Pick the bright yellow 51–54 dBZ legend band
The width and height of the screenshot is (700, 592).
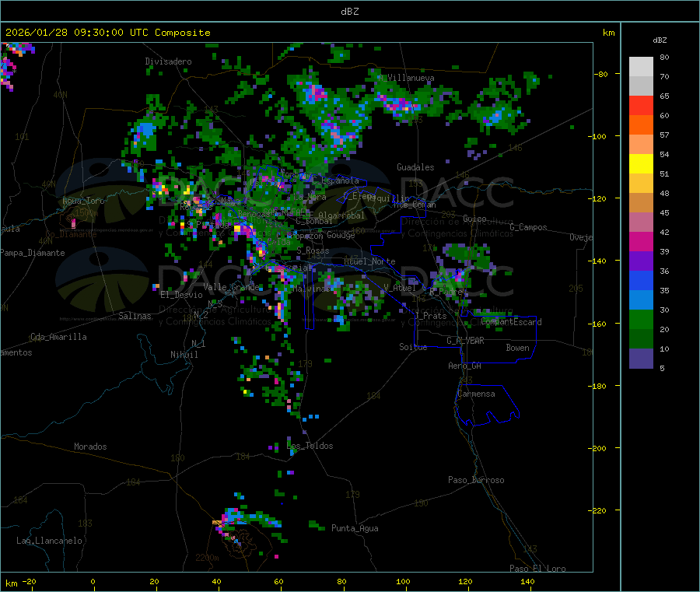point(641,164)
